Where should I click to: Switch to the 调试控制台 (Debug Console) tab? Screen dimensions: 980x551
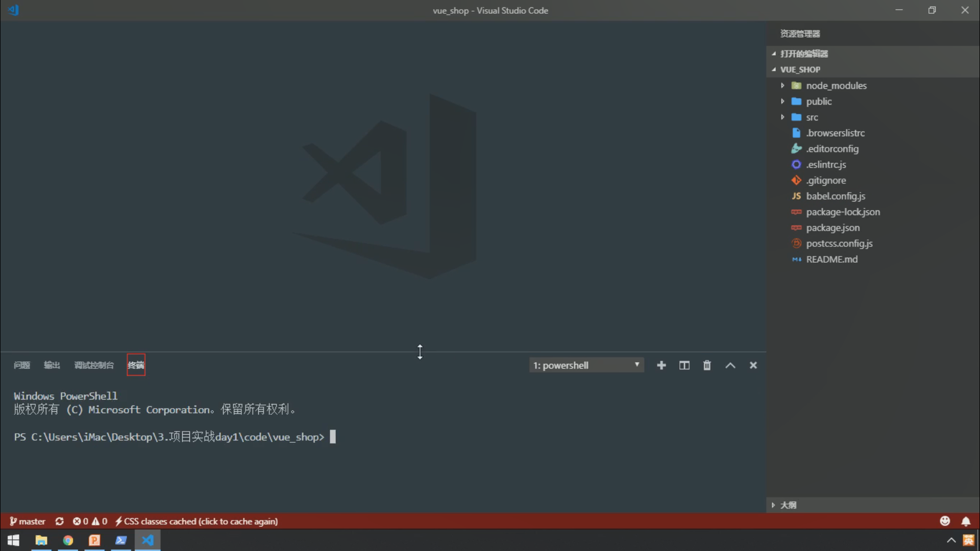click(x=94, y=365)
